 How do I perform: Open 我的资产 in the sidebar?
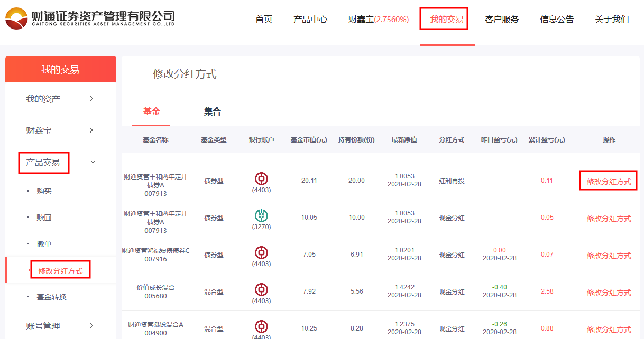pyautogui.click(x=43, y=99)
